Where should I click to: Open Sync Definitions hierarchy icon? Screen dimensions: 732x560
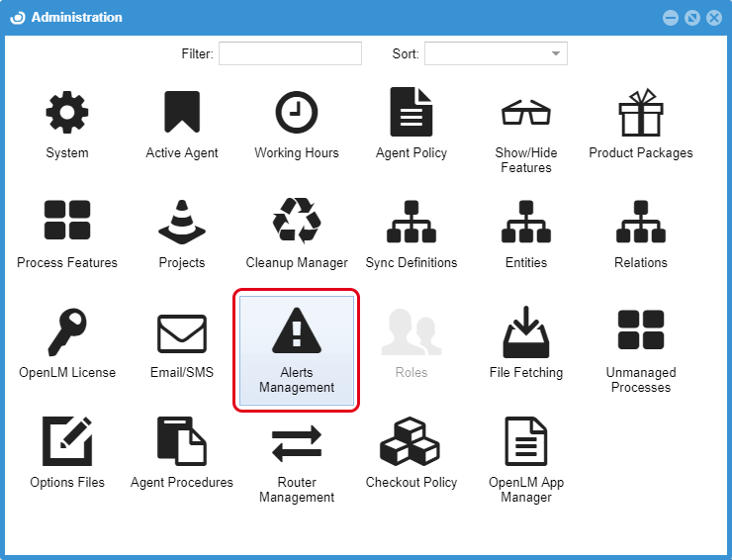412,222
